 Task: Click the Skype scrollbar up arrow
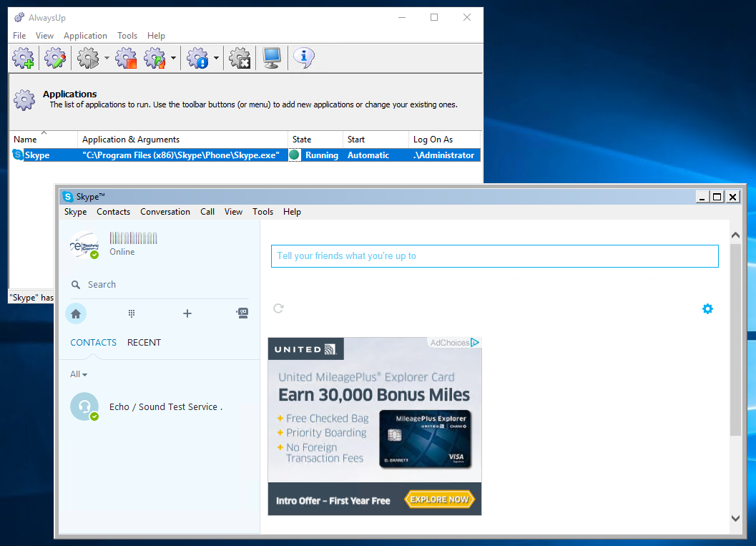tap(735, 235)
